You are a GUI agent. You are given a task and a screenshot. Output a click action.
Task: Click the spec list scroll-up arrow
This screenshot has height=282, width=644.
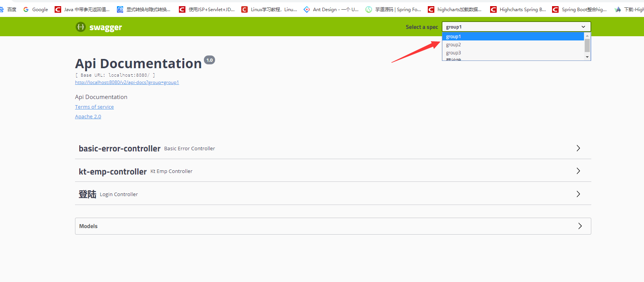(587, 35)
